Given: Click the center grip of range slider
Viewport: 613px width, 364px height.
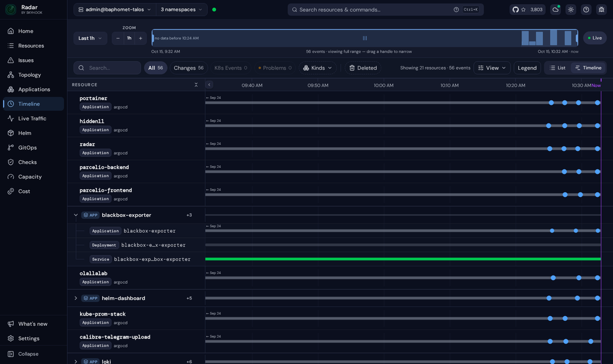Looking at the screenshot, I should pyautogui.click(x=365, y=38).
